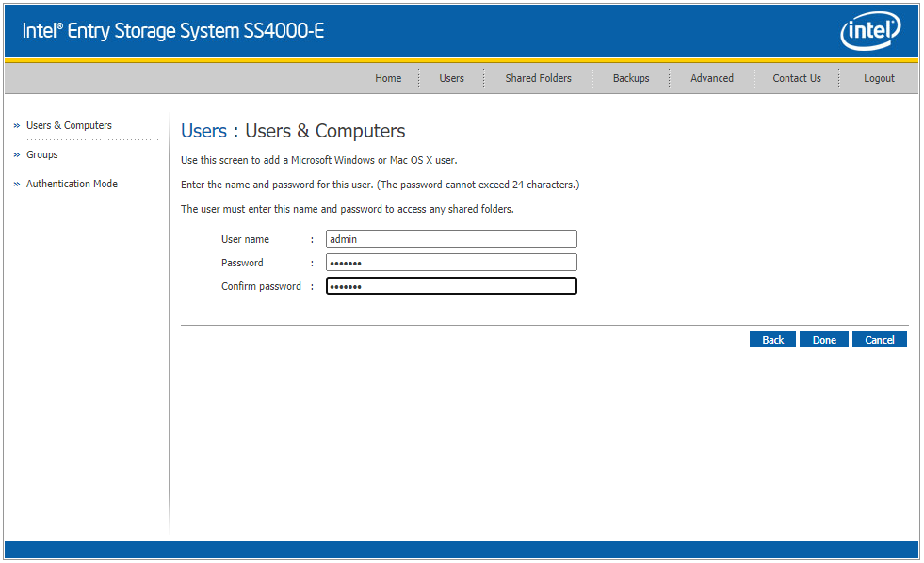Click the 'Confirm password' label

pos(261,286)
